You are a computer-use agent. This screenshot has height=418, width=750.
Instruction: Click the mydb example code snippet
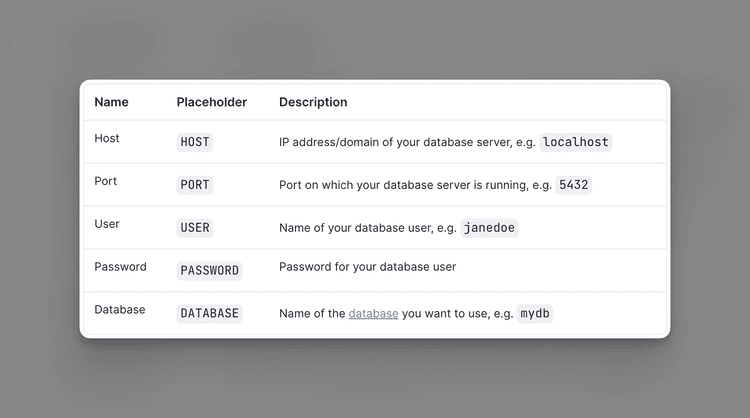tap(535, 313)
